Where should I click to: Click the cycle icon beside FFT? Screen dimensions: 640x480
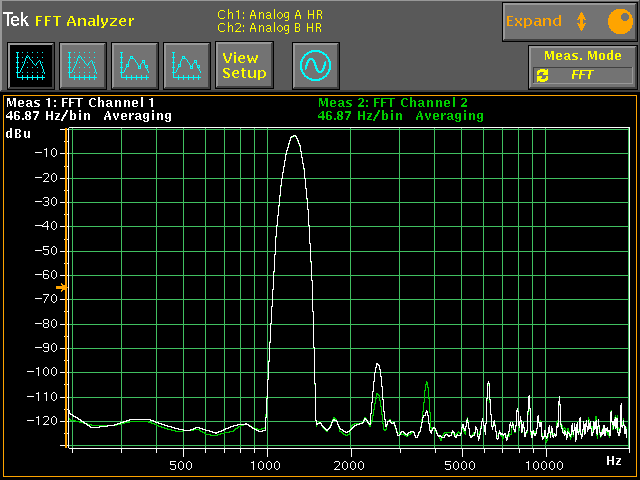[x=543, y=75]
